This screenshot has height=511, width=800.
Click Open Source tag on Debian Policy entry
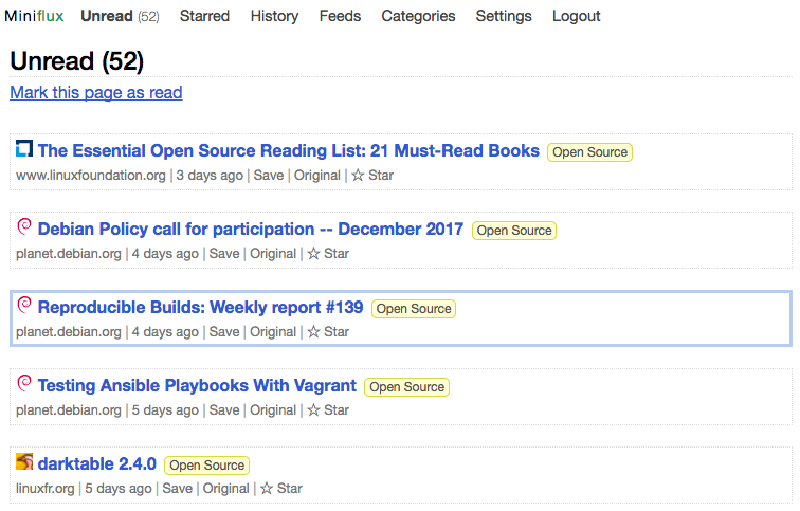[514, 231]
